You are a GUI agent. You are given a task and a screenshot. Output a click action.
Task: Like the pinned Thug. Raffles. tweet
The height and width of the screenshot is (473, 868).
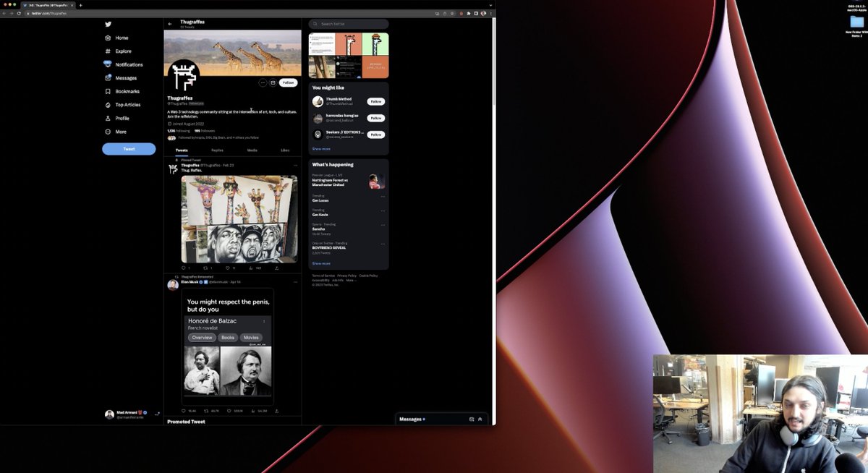pyautogui.click(x=228, y=268)
